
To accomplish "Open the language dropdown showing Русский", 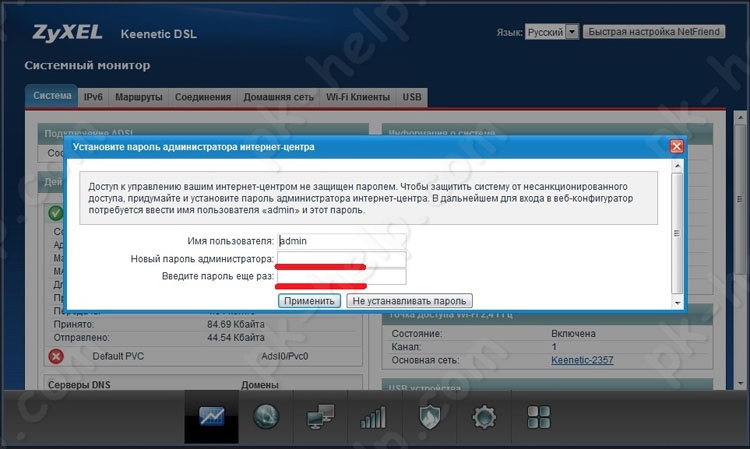I will (552, 32).
